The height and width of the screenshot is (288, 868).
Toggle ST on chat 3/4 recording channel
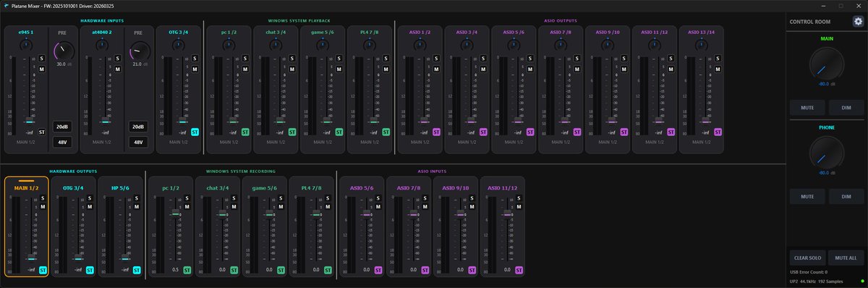coord(234,269)
